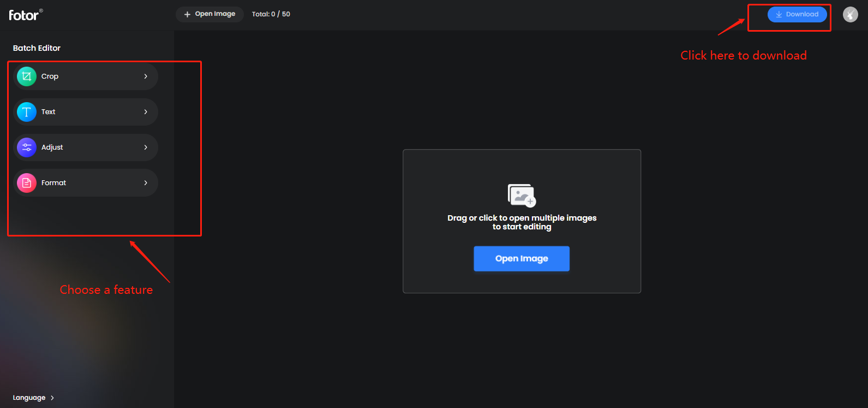Click the 'Total: 0 / 50' counter

click(271, 14)
